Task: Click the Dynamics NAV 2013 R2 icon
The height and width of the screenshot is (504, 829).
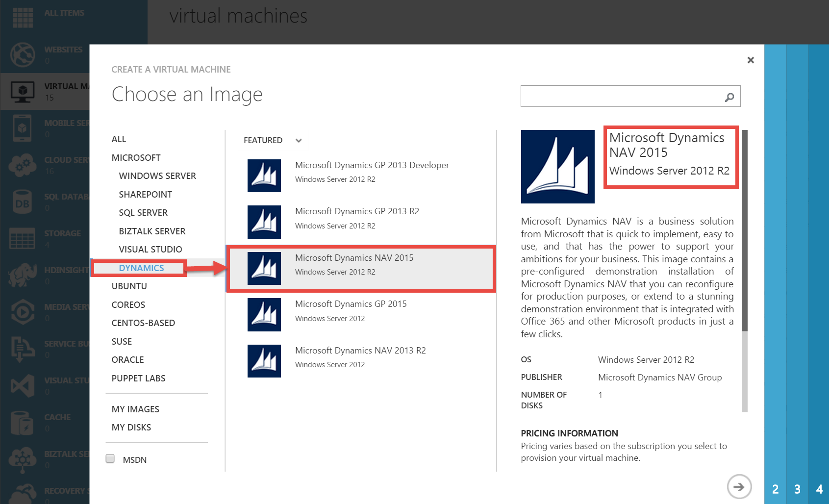Action: 264,361
